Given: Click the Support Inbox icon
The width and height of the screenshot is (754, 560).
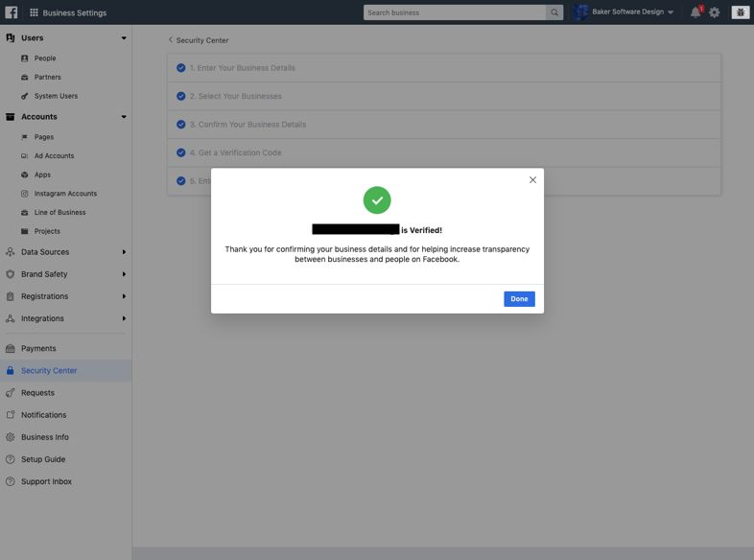Looking at the screenshot, I should coord(11,481).
